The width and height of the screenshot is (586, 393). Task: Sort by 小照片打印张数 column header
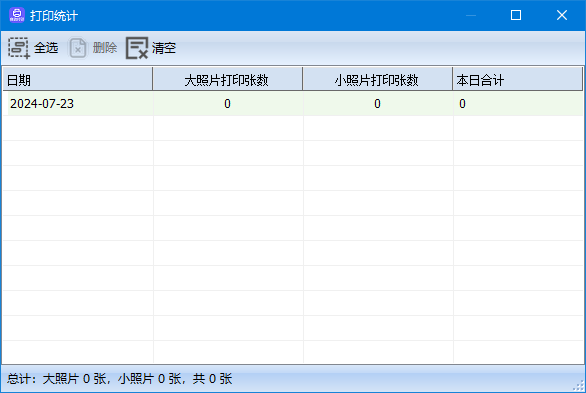tap(377, 79)
